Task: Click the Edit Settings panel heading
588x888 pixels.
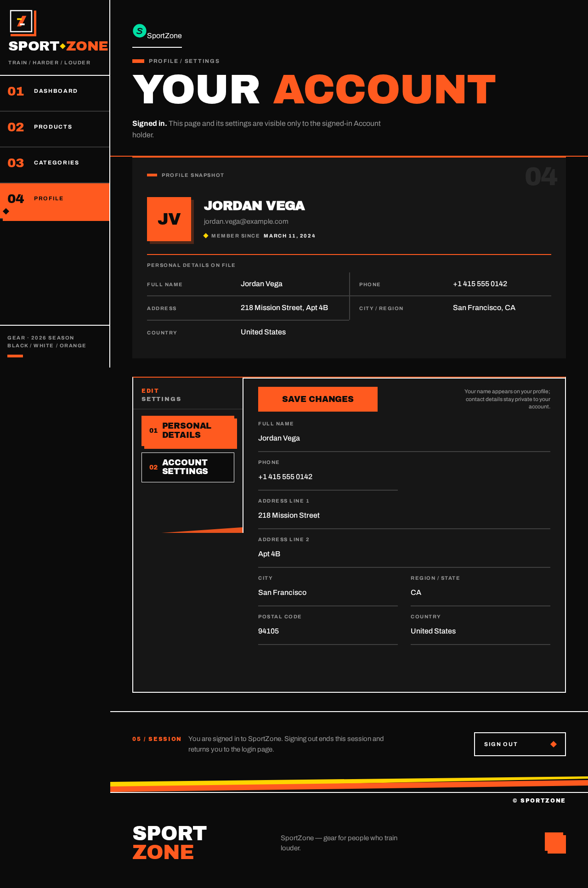Action: click(x=161, y=395)
